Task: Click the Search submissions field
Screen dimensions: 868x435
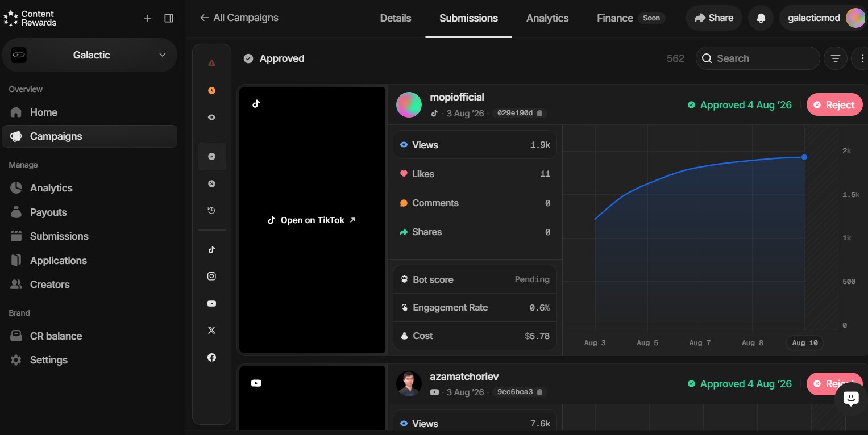Action: [x=758, y=58]
